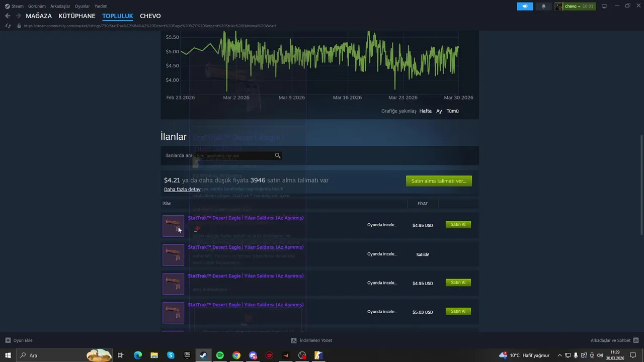Screen dimensions: 644x362
Task: Go to the KÜTÜPHANE tab
Action: click(x=77, y=16)
